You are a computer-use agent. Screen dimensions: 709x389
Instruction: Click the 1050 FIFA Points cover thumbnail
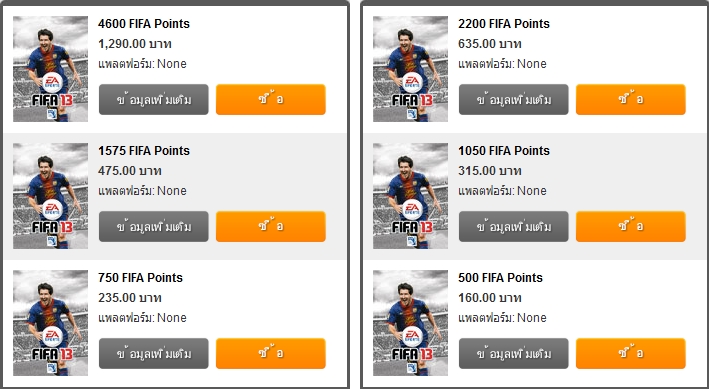tap(411, 196)
